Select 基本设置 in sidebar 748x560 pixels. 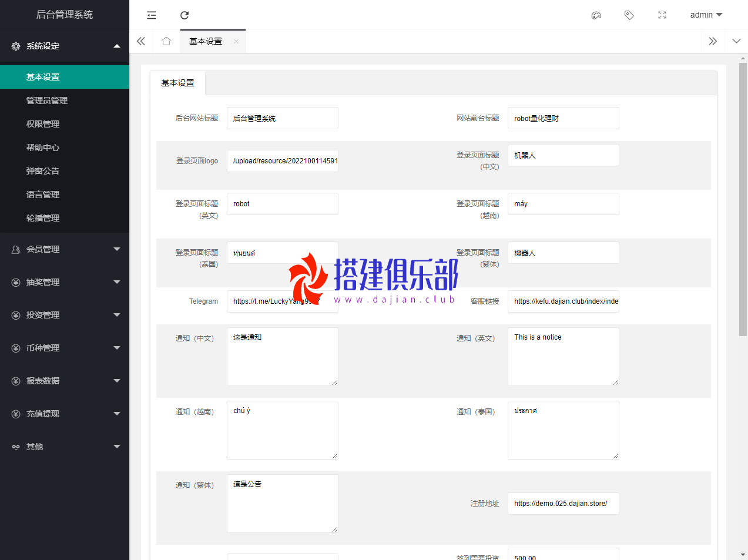tap(65, 77)
